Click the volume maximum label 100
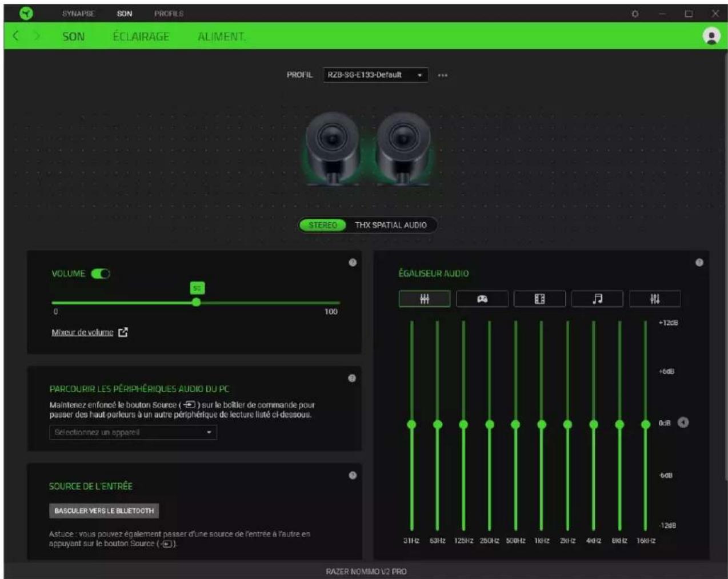 tap(331, 311)
